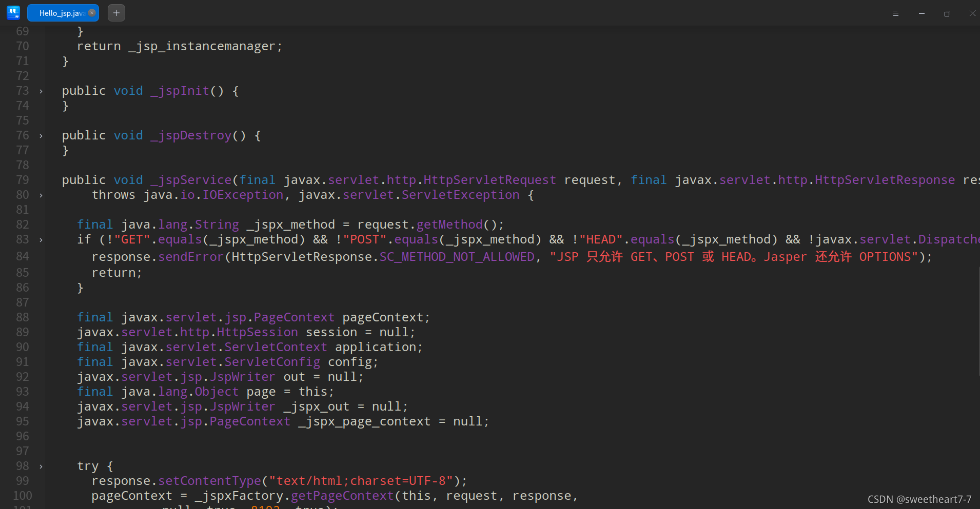Screen dimensions: 980x509
Task: Click the _jspService method name
Action: tap(191, 180)
